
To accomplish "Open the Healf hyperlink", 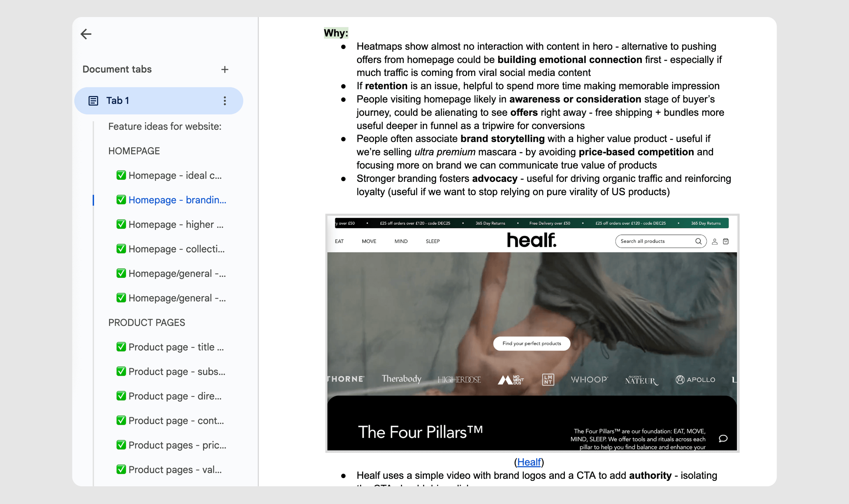I will coord(529,462).
